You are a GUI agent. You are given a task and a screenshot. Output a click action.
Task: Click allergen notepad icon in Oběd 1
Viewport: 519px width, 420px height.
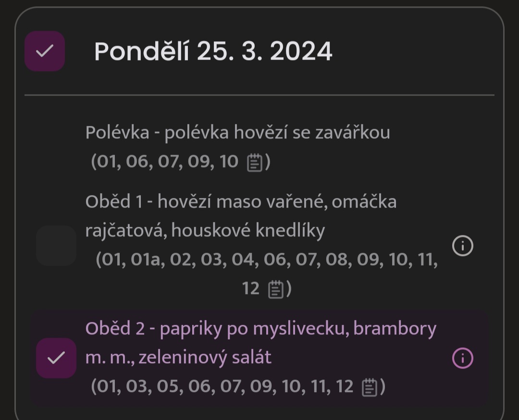(275, 289)
